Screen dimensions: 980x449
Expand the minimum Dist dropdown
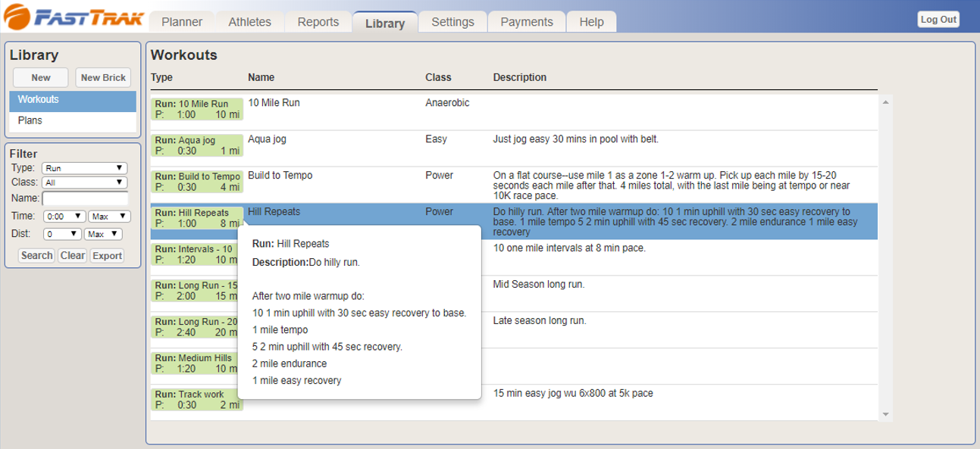(61, 235)
